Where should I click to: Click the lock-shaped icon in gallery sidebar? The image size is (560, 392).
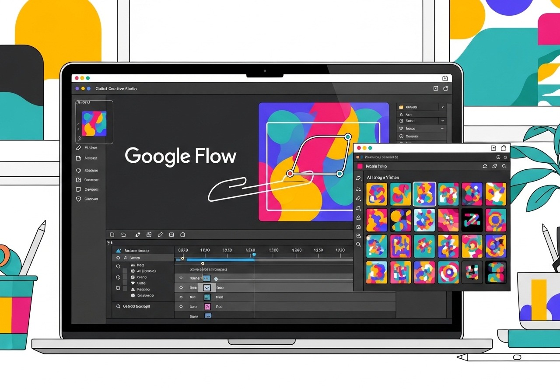(x=358, y=217)
